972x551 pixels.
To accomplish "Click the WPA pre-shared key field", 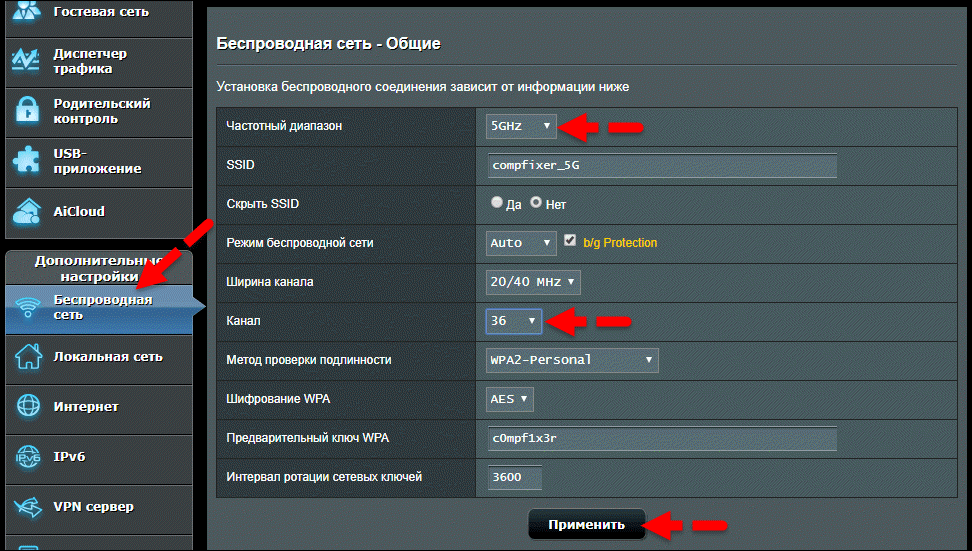I will coord(662,438).
